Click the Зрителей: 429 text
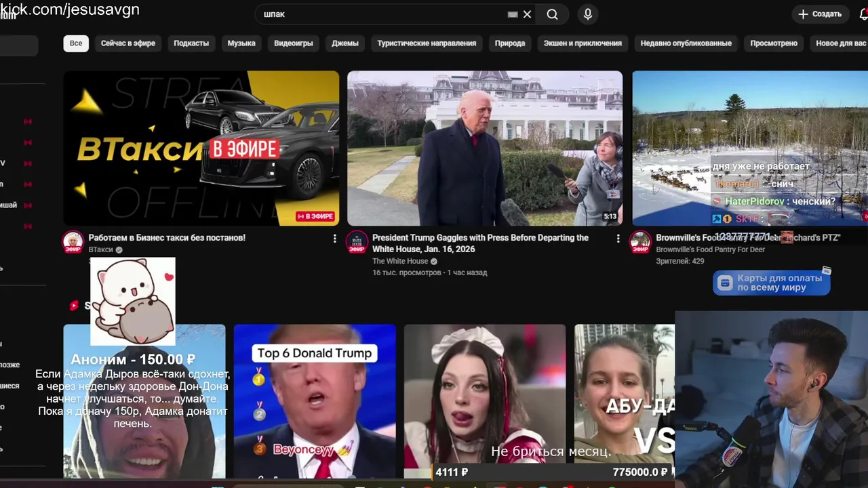 tap(680, 261)
